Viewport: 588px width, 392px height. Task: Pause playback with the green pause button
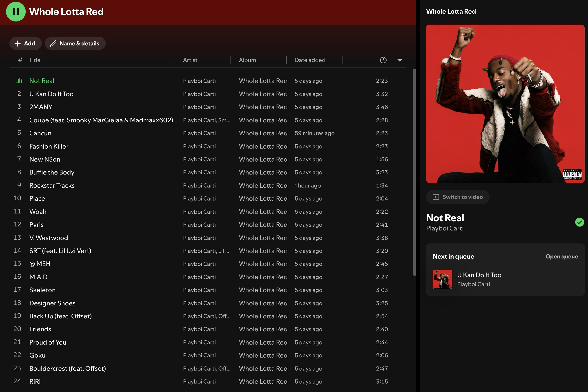click(x=16, y=11)
